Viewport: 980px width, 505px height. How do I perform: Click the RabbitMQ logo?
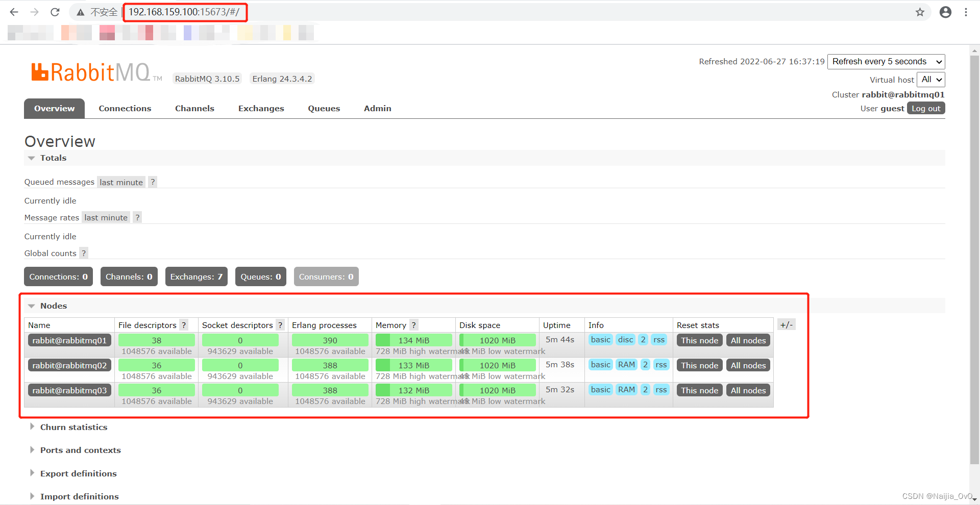click(x=96, y=72)
